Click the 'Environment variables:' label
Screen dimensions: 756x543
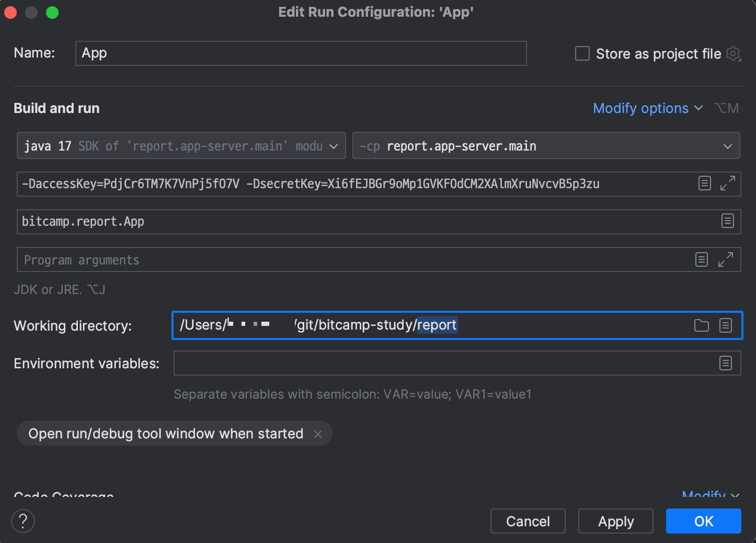(x=86, y=364)
